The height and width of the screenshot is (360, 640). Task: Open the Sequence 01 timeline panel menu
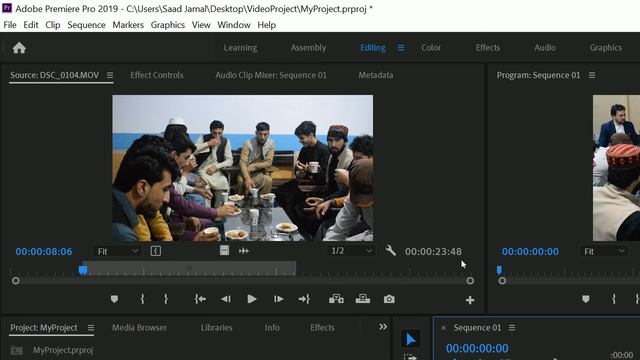(x=512, y=328)
